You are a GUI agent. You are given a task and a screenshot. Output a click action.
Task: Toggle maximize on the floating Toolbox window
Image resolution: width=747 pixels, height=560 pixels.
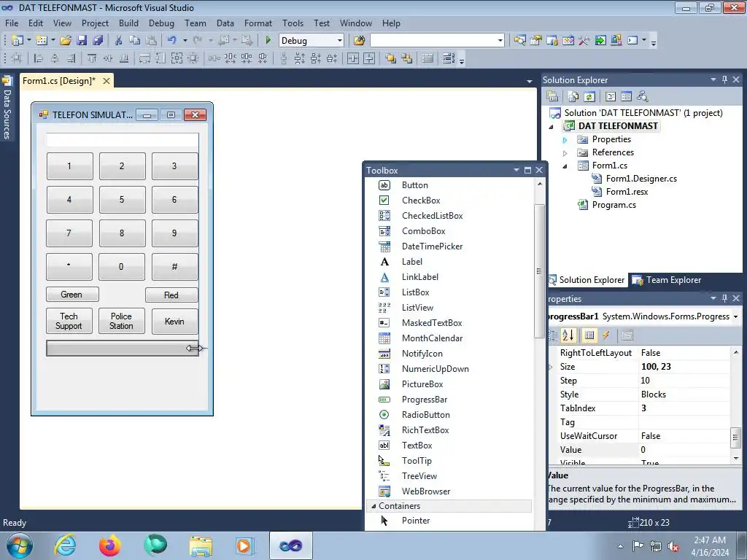coord(527,170)
